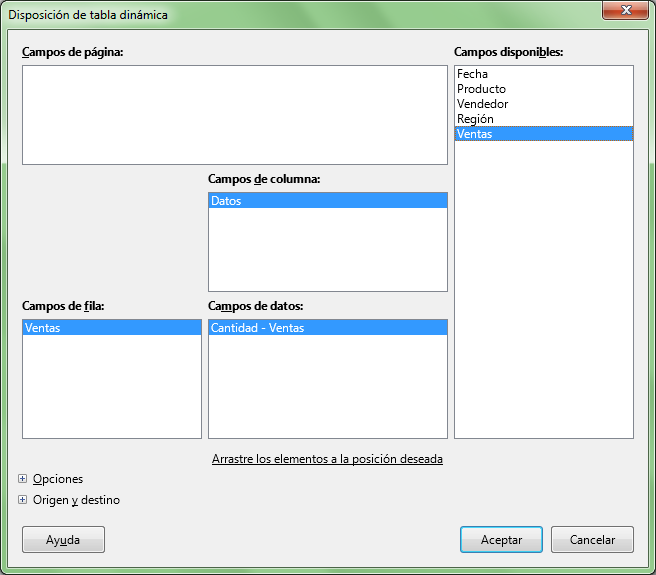Open help with the Ayuda button
Viewport: 656px width, 575px height.
[x=63, y=540]
